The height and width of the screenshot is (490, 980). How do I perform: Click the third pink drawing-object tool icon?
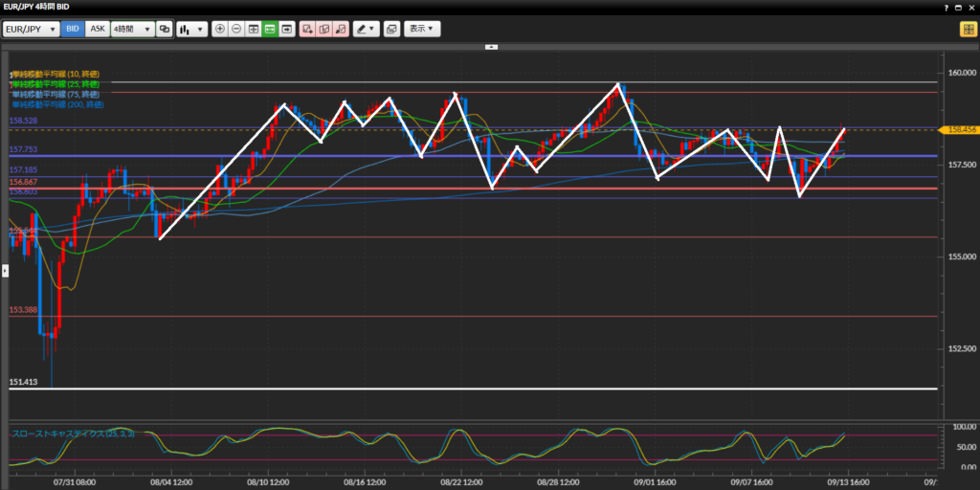340,29
